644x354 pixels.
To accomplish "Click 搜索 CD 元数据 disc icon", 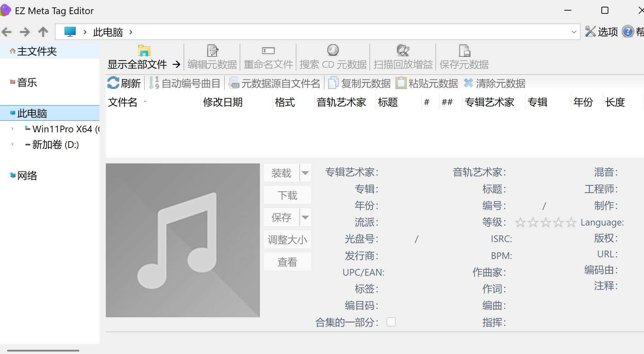I will point(333,50).
